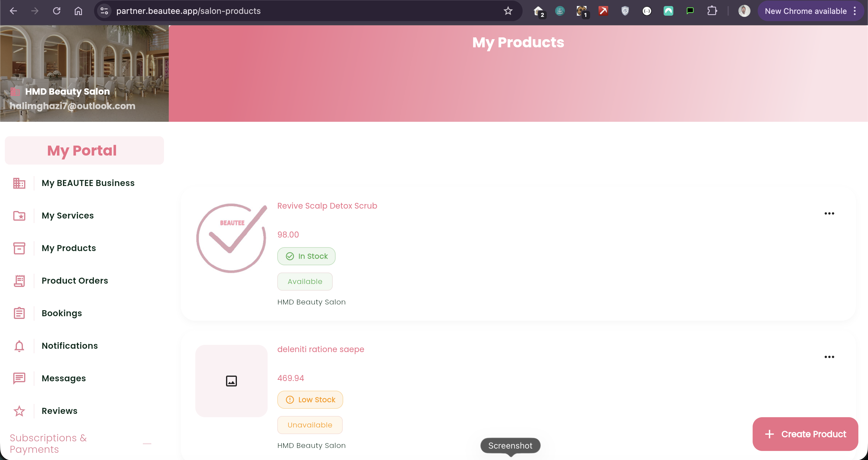Click the Create Product button
The height and width of the screenshot is (460, 868).
coord(805,434)
